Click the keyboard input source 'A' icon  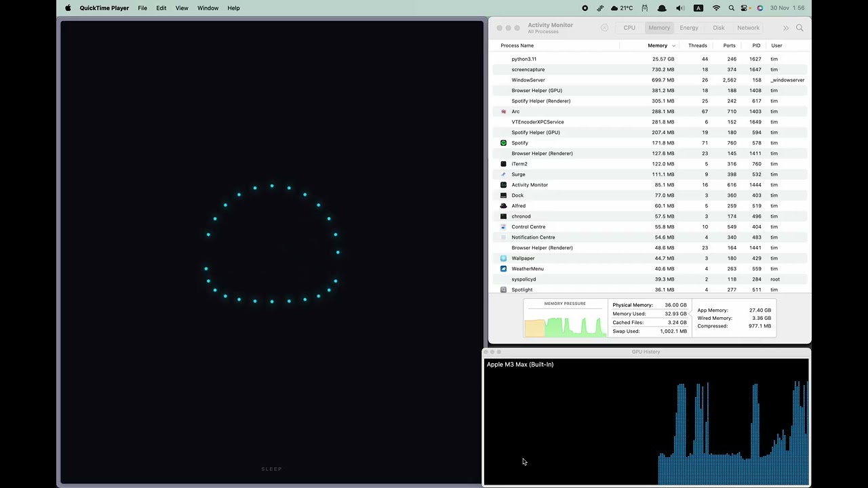click(x=698, y=8)
